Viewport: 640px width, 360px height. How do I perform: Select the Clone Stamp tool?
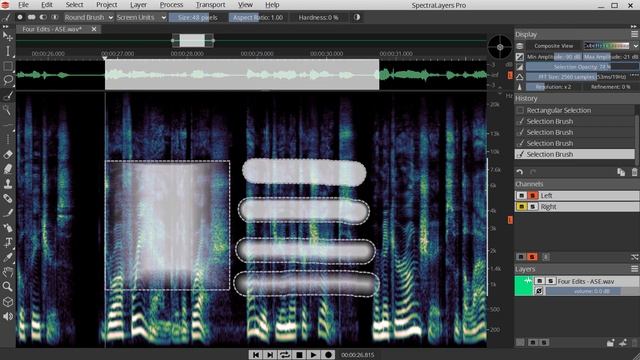(x=8, y=184)
